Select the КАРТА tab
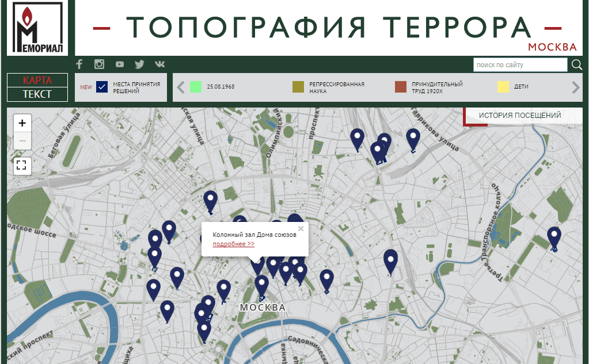589x364 pixels. click(37, 80)
